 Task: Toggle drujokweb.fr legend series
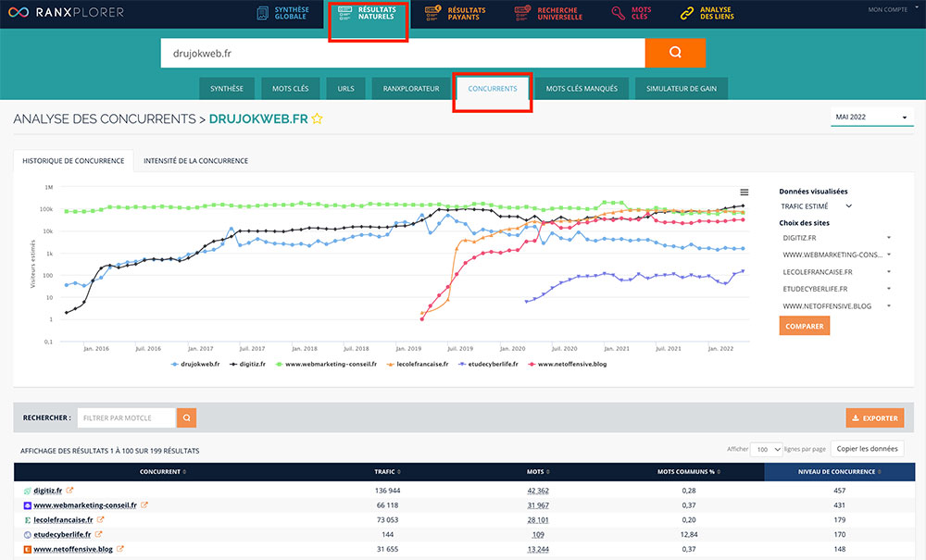pos(195,364)
